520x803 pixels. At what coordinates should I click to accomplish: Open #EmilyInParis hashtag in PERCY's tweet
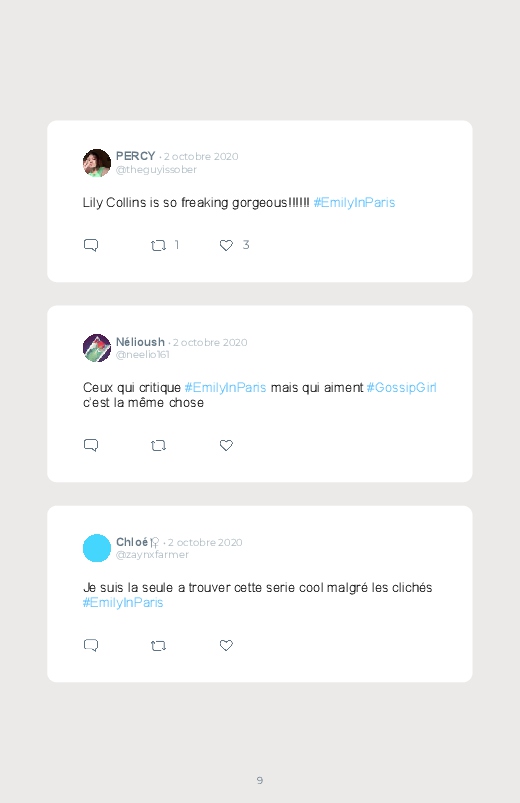point(354,203)
